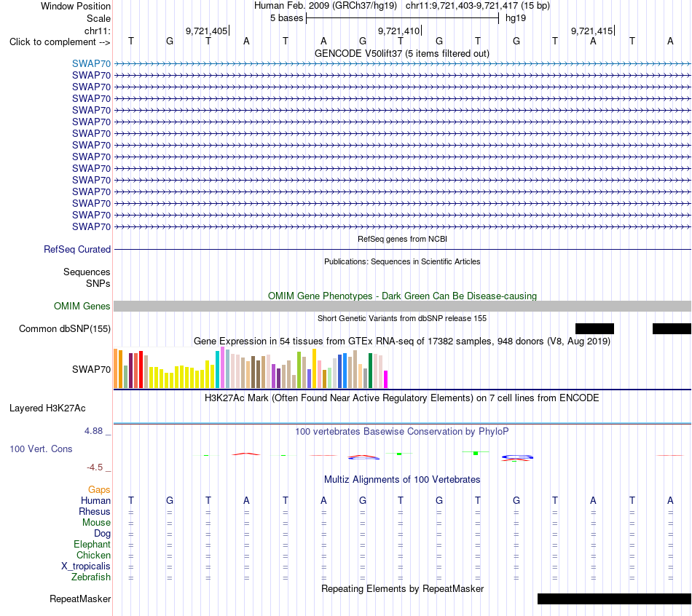Open Common dbSNP(155) track label
The width and height of the screenshot is (692, 616).
point(65,328)
